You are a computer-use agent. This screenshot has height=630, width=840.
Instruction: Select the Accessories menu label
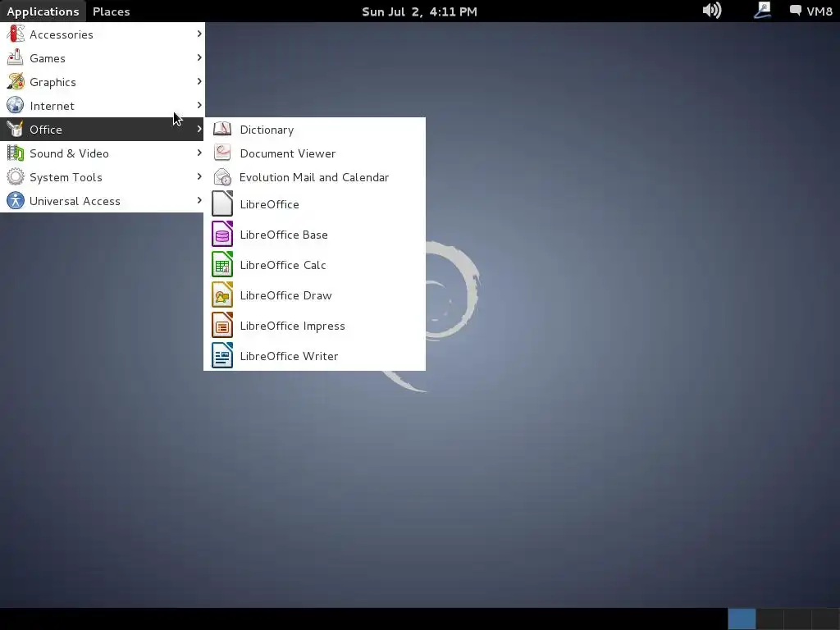(x=62, y=34)
